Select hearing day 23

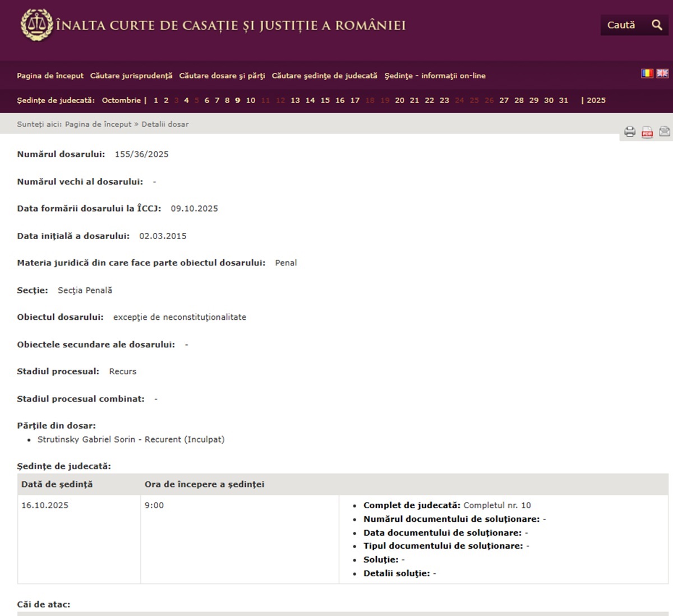444,100
